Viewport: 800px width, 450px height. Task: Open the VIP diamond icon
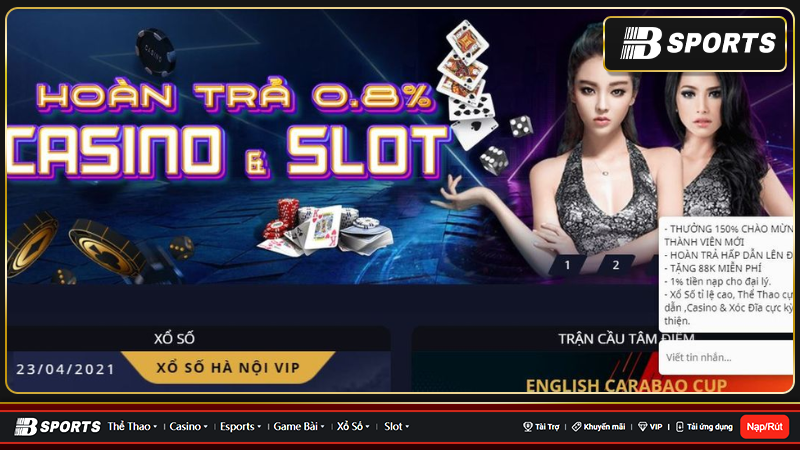642,427
